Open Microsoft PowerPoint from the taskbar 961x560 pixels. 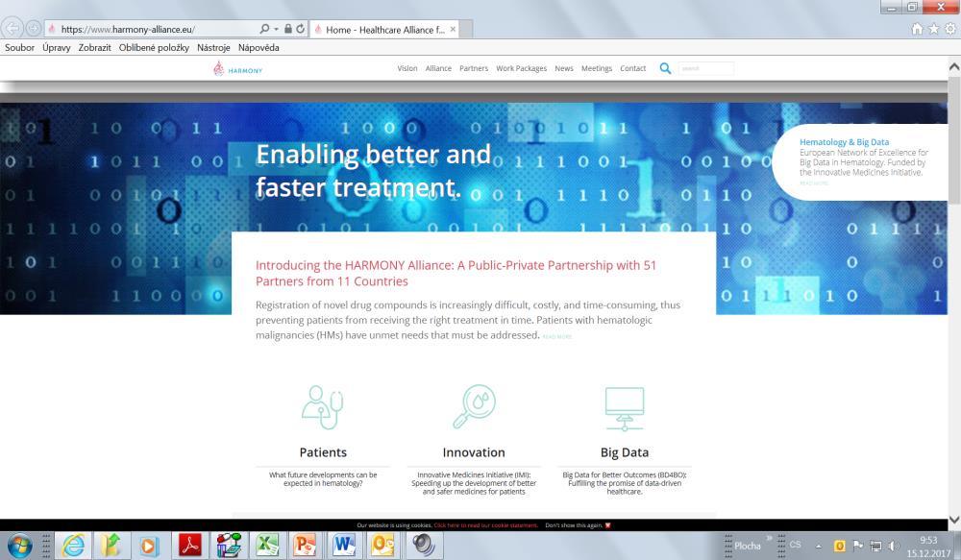pos(305,546)
